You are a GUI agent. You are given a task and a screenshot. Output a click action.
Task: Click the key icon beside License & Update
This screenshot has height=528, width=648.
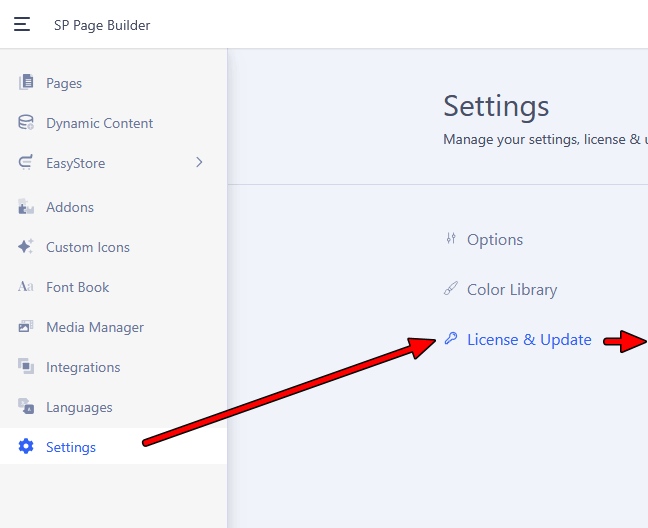(451, 339)
